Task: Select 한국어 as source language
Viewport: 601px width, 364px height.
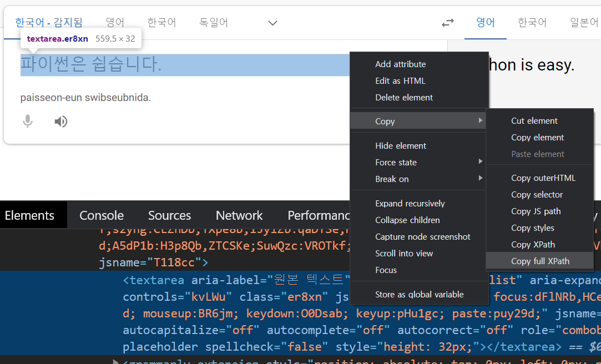Action: pyautogui.click(x=161, y=23)
